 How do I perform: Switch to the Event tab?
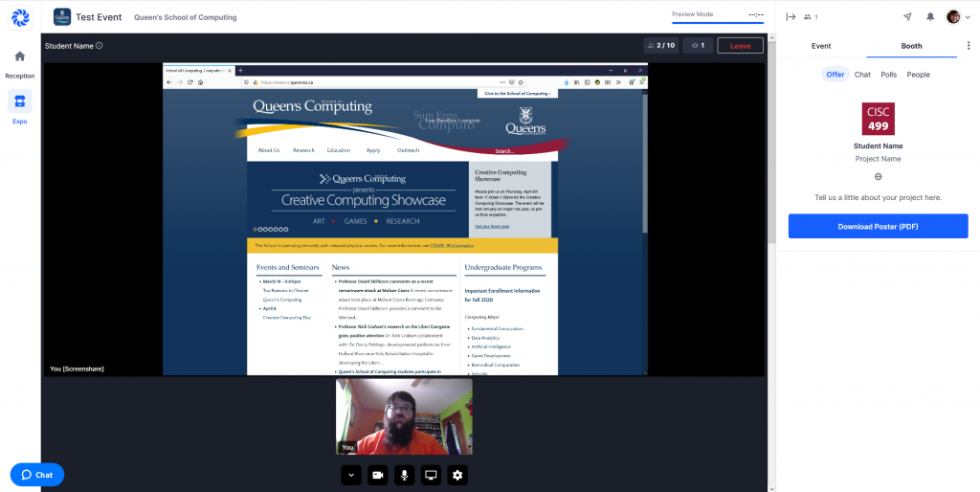click(821, 46)
